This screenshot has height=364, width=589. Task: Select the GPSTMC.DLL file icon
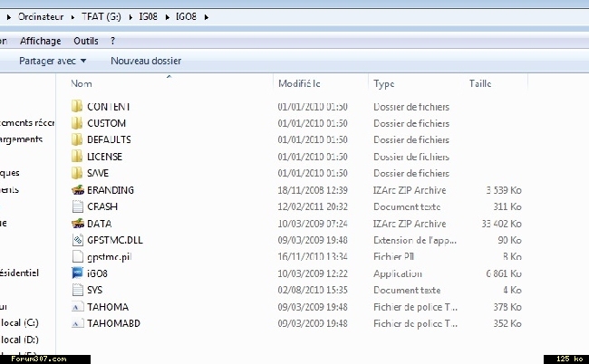click(x=77, y=240)
